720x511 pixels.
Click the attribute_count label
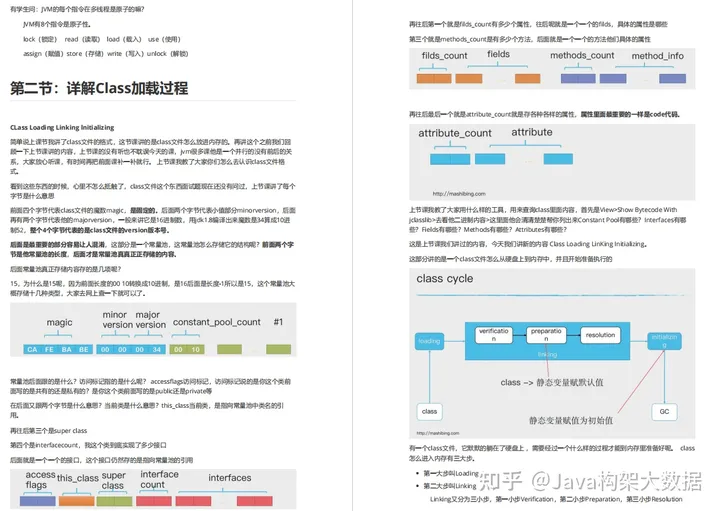pyautogui.click(x=455, y=133)
